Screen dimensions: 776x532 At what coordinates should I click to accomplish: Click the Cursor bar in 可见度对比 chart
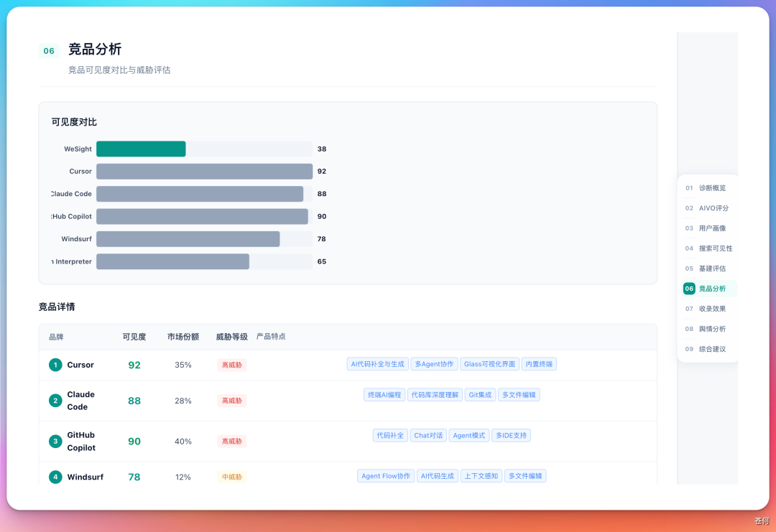point(204,171)
